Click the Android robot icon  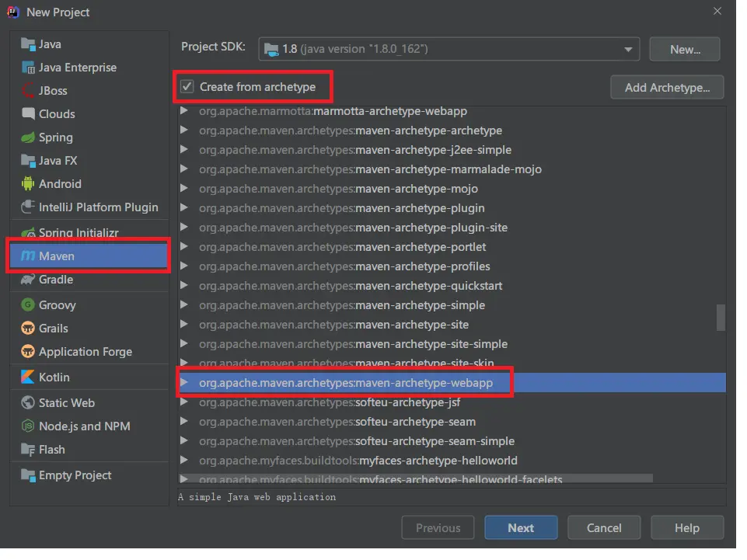pyautogui.click(x=28, y=185)
